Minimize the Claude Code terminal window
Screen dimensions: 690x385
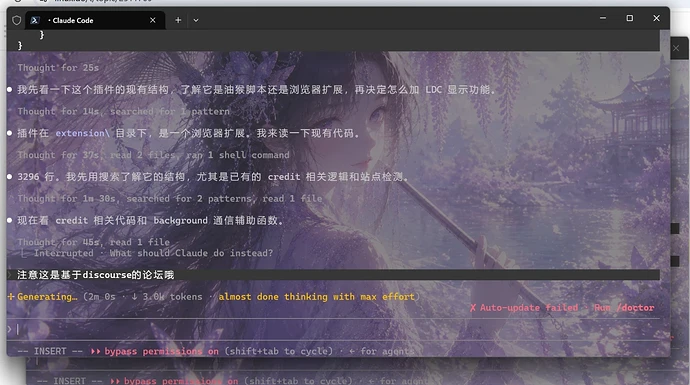click(x=603, y=18)
